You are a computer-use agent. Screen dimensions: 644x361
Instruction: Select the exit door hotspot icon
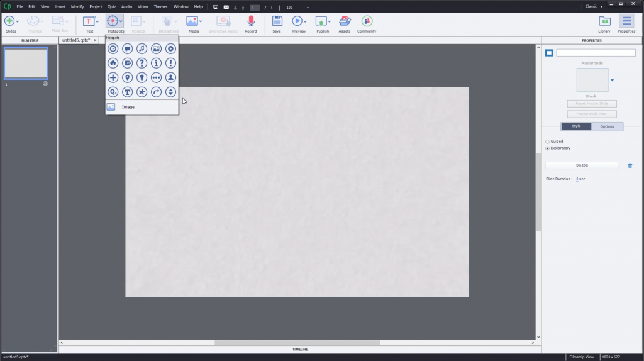tap(127, 64)
